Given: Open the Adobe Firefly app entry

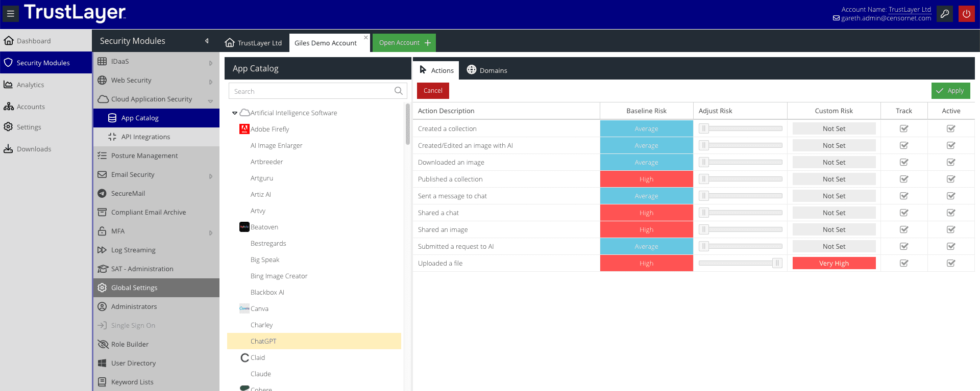Looking at the screenshot, I should point(269,129).
